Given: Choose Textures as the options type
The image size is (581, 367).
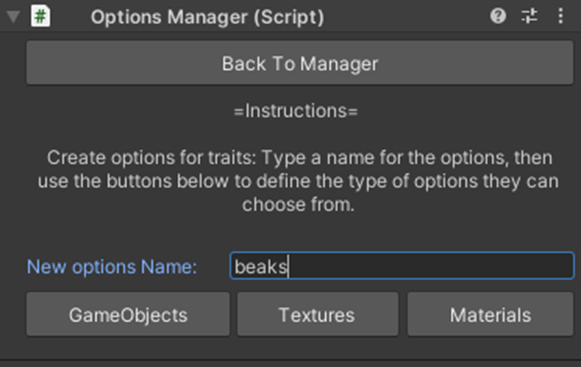Looking at the screenshot, I should coord(318,314).
